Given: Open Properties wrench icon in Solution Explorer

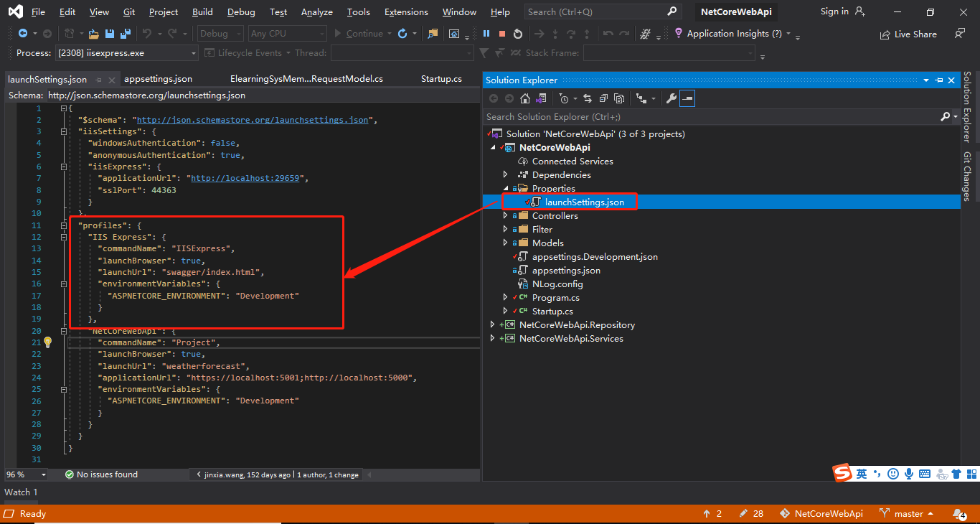Looking at the screenshot, I should coord(672,98).
